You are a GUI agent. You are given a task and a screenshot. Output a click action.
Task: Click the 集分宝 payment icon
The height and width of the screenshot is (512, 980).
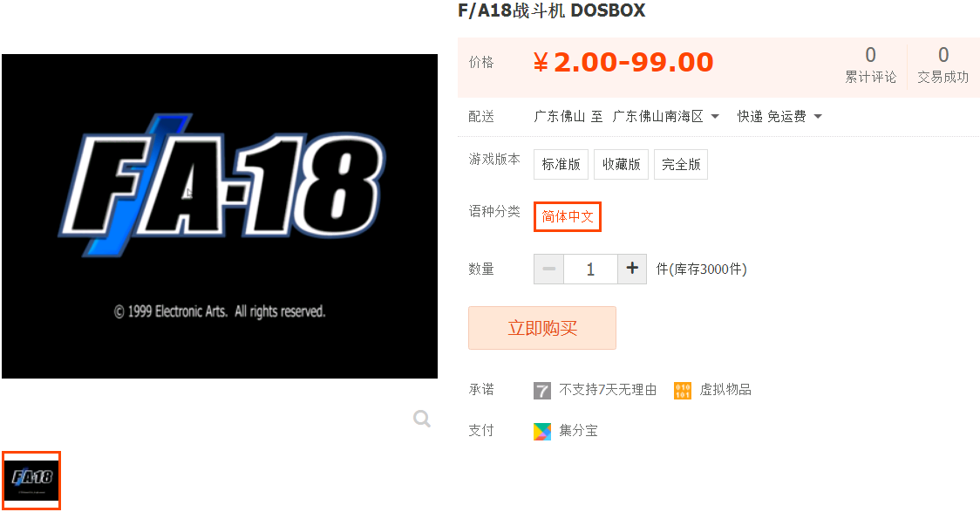[541, 432]
